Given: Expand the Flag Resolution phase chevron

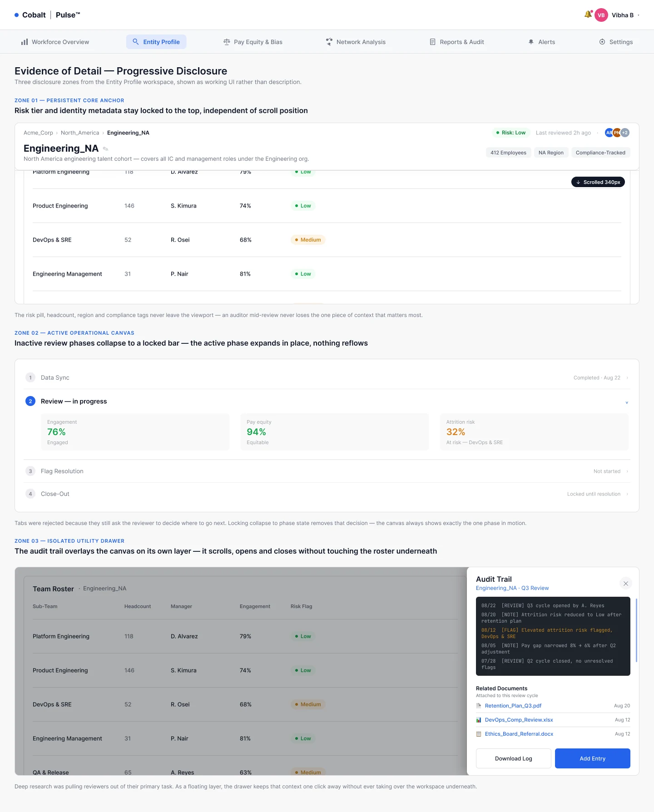Looking at the screenshot, I should [627, 471].
